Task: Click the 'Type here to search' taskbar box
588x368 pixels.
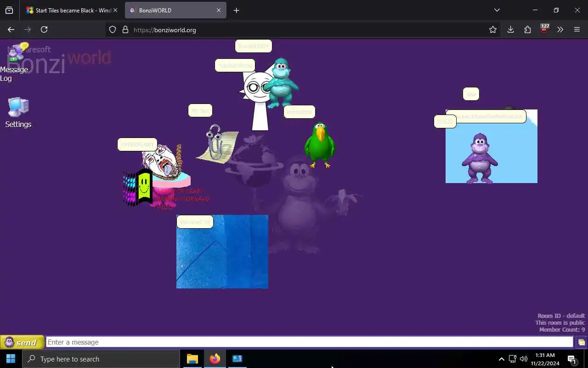Action: coord(101,359)
